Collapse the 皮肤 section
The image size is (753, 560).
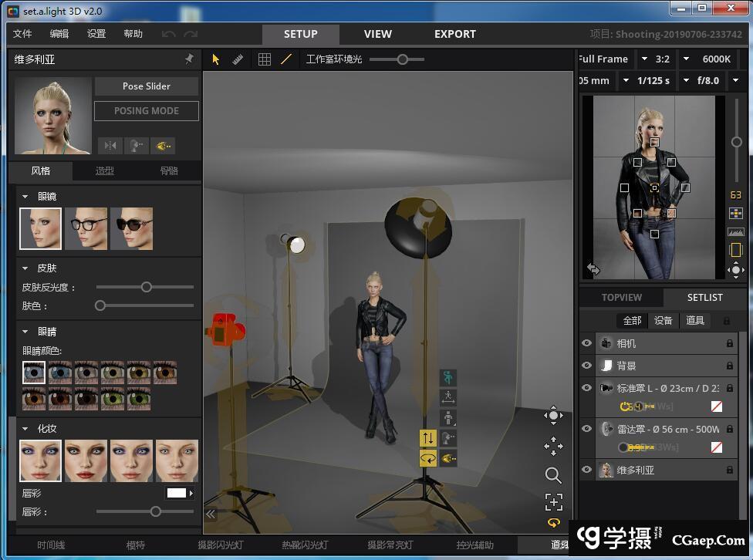pyautogui.click(x=25, y=268)
